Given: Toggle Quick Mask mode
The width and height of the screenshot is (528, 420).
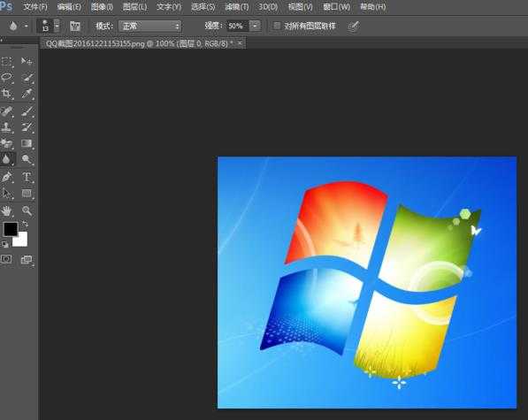Looking at the screenshot, I should (x=6, y=259).
